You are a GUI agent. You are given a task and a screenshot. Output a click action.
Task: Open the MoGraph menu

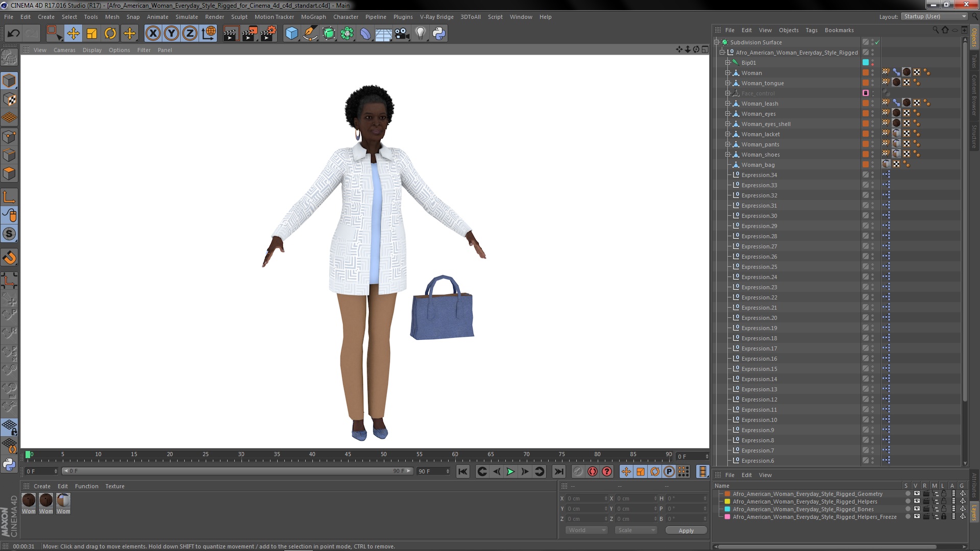pyautogui.click(x=313, y=17)
